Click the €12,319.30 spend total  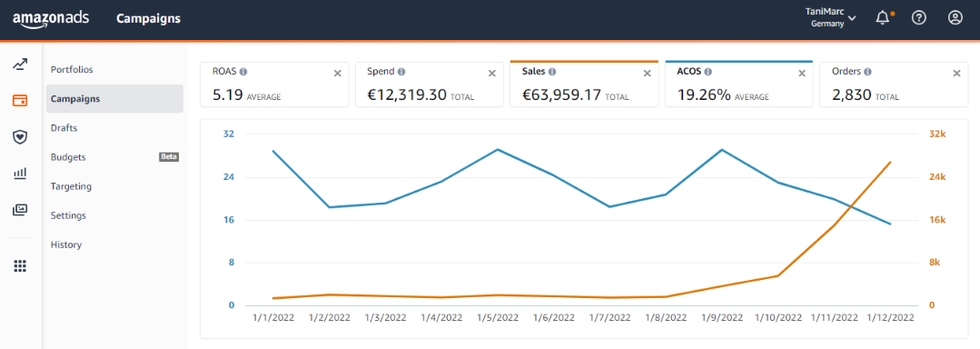pos(407,95)
